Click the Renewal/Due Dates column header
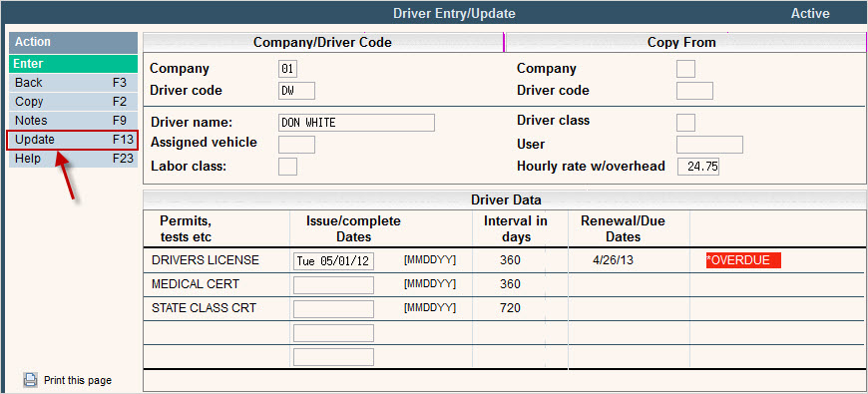This screenshot has width=868, height=394. coord(623,229)
